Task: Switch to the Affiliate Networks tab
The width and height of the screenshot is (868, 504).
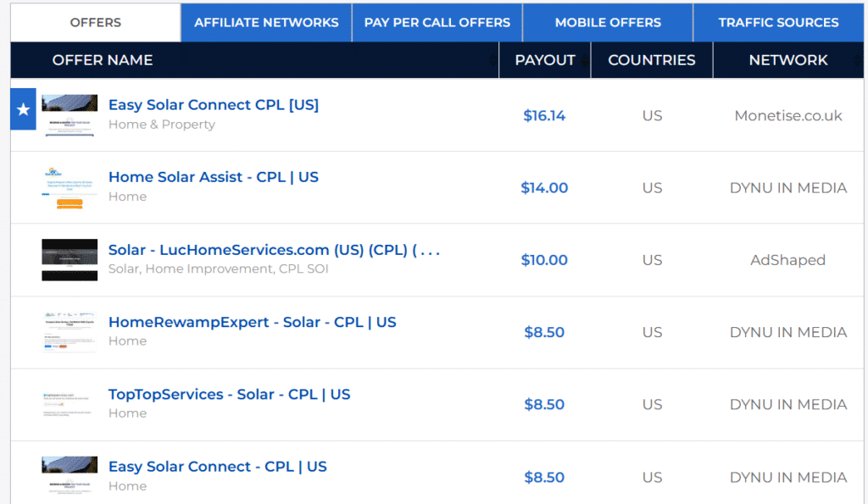Action: point(266,23)
